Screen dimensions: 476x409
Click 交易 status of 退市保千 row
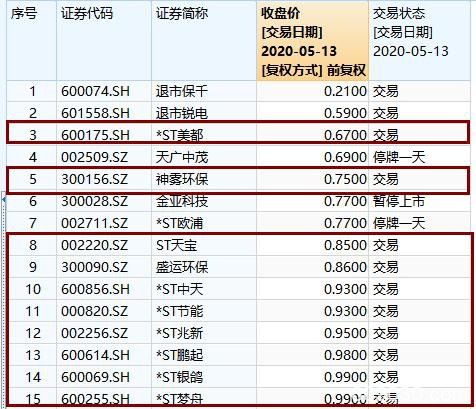385,91
